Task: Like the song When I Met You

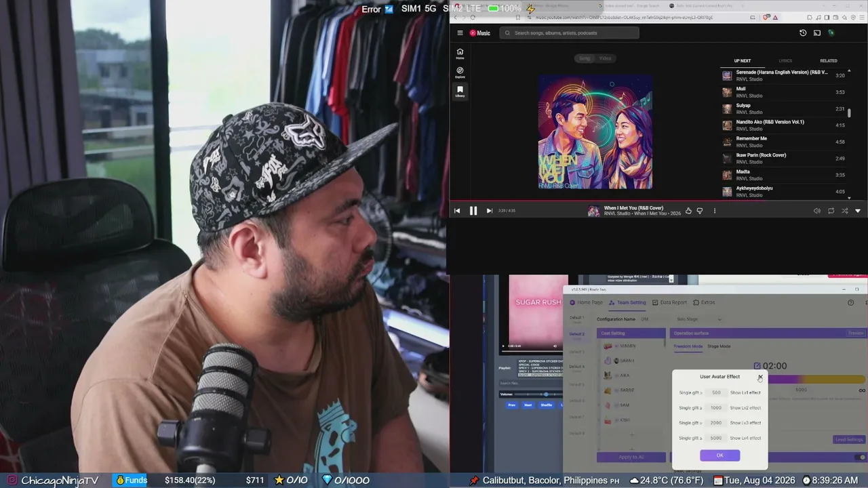Action: 688,211
